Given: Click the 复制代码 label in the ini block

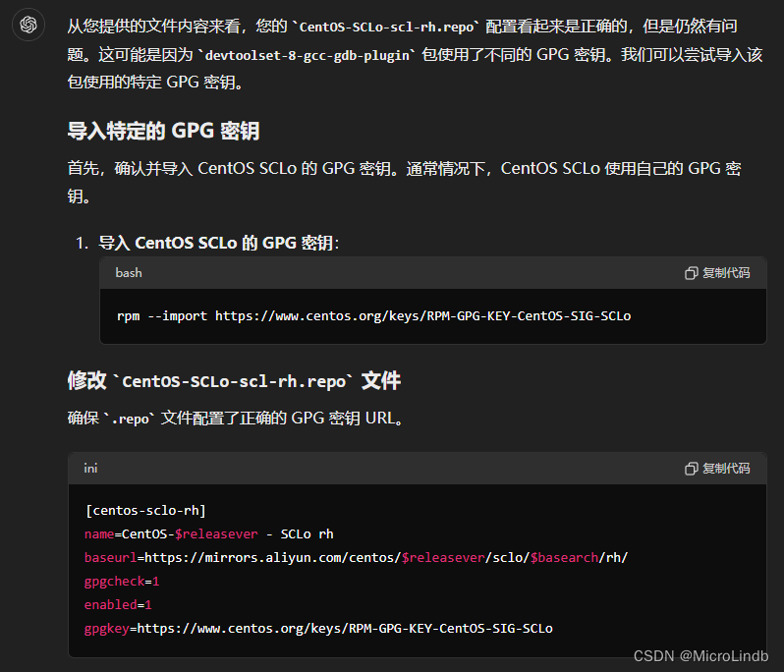Looking at the screenshot, I should coord(726,469).
